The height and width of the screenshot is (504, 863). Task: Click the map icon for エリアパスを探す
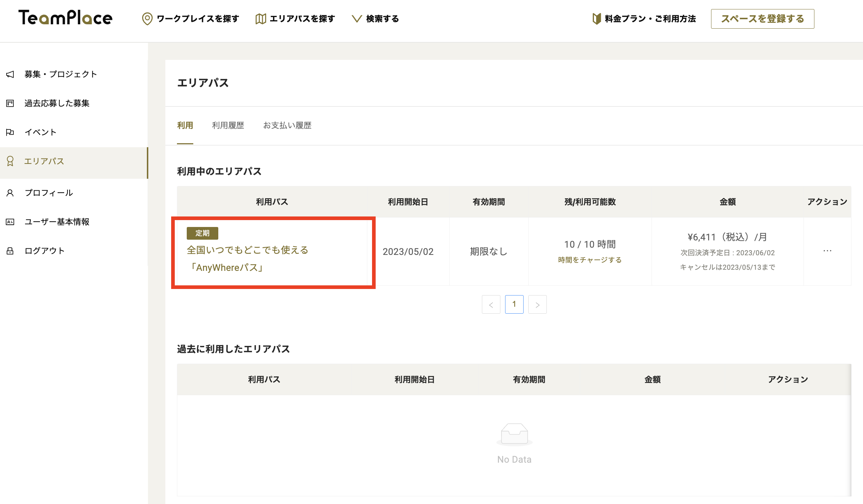pos(260,18)
